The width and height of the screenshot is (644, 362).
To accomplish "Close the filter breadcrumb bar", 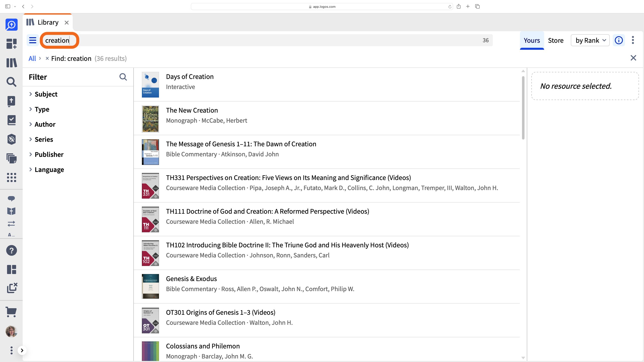I will pos(633,58).
